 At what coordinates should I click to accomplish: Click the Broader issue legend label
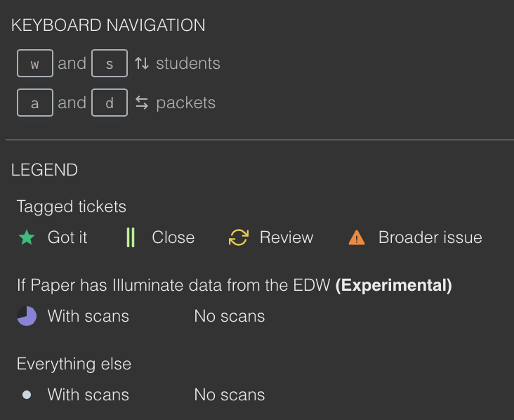430,237
